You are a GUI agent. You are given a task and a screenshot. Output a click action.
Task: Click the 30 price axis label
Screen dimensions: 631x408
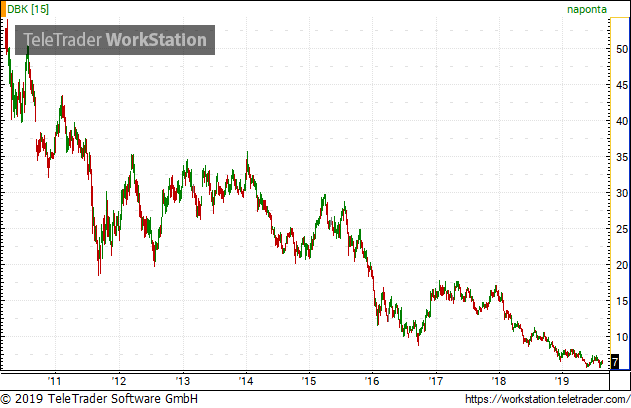coord(622,193)
